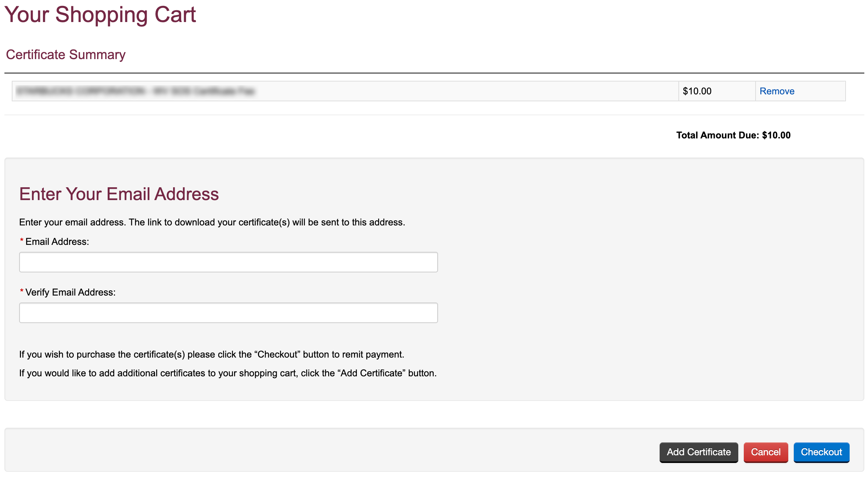Click the Add Certificate button
868x478 pixels.
(x=699, y=452)
